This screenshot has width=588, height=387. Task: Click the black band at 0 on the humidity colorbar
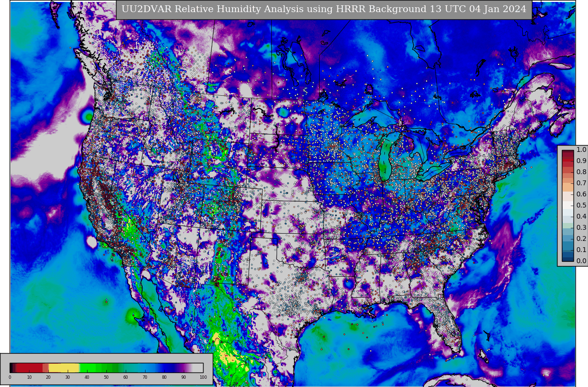pyautogui.click(x=11, y=368)
